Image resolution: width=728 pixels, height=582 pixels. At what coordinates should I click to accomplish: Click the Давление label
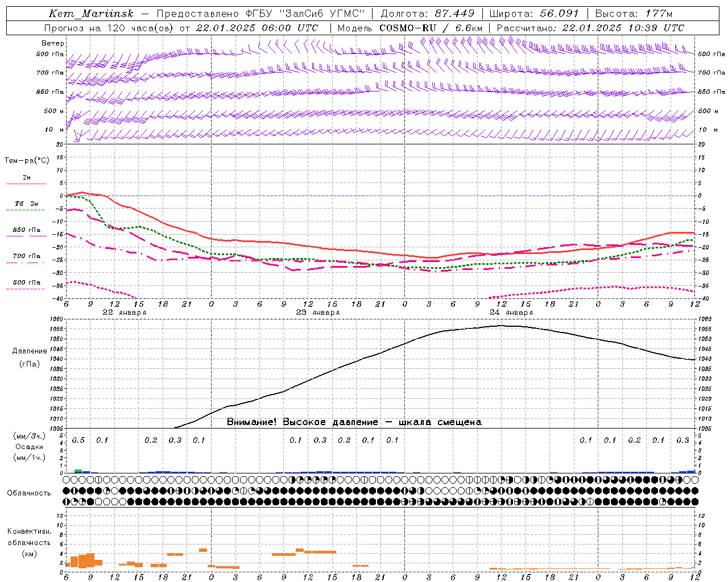[30, 351]
